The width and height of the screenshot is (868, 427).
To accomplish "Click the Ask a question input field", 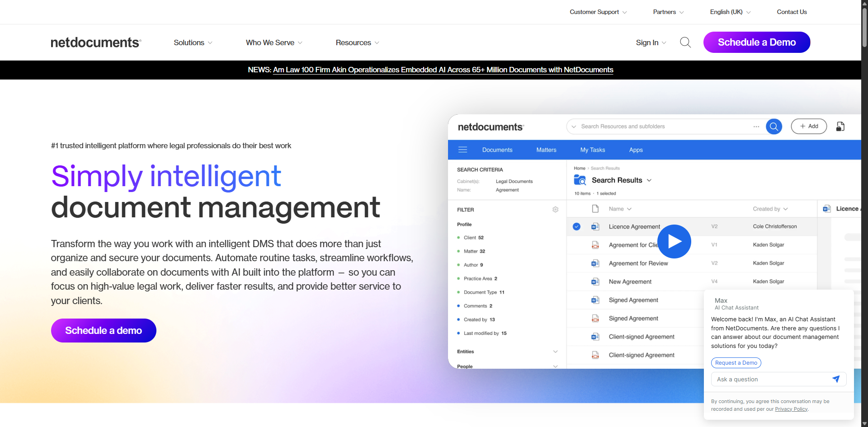I will click(x=764, y=379).
